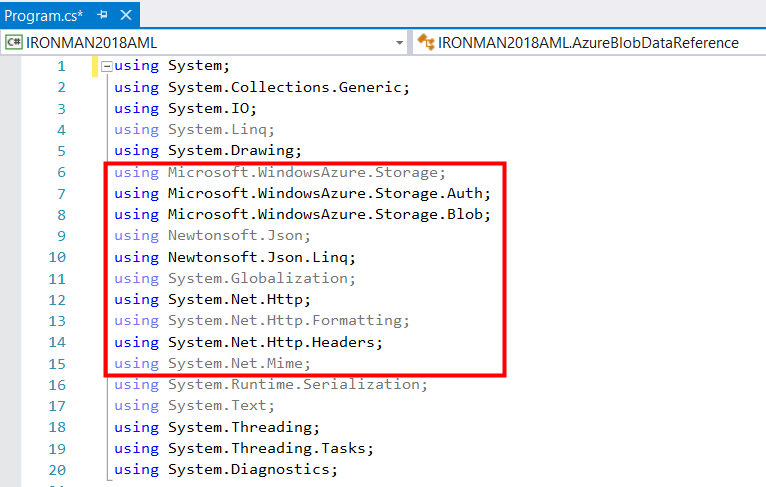
Task: Click 'System.Net.Http.Formatting' using line
Action: pyautogui.click(x=262, y=320)
